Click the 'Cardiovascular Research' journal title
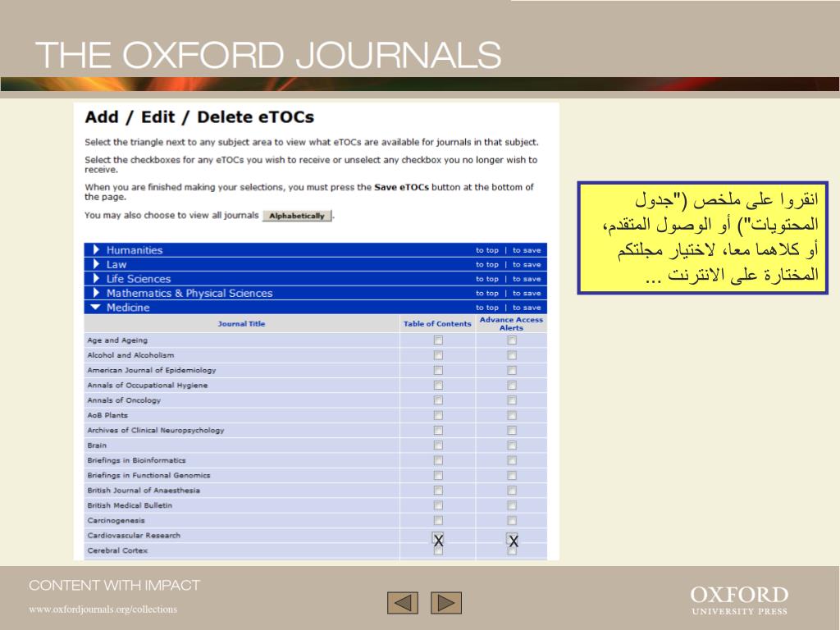 tap(134, 535)
